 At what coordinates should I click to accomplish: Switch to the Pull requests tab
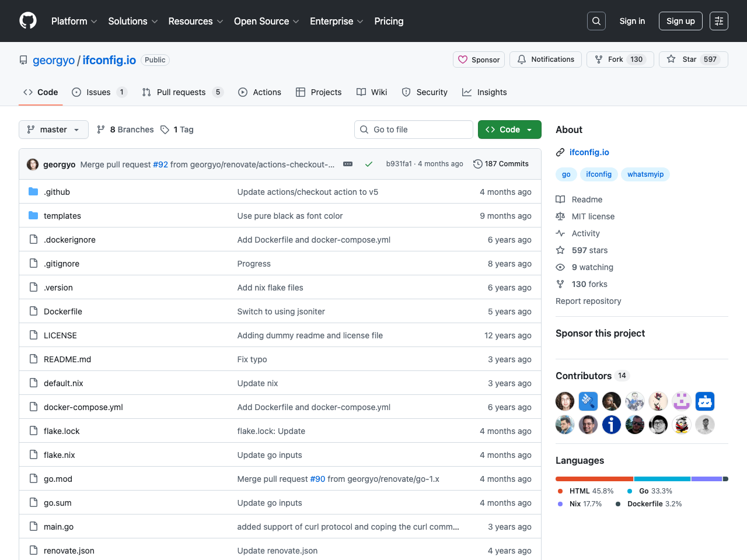[x=181, y=92]
